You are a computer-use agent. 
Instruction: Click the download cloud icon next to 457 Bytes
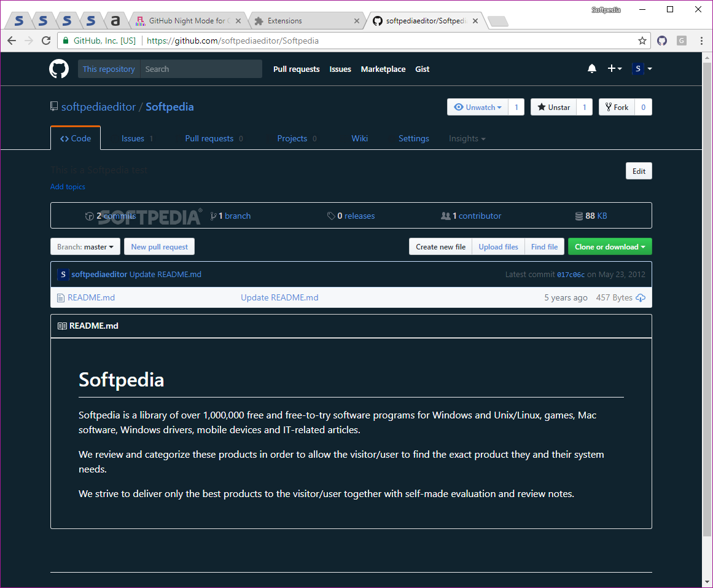(x=641, y=297)
